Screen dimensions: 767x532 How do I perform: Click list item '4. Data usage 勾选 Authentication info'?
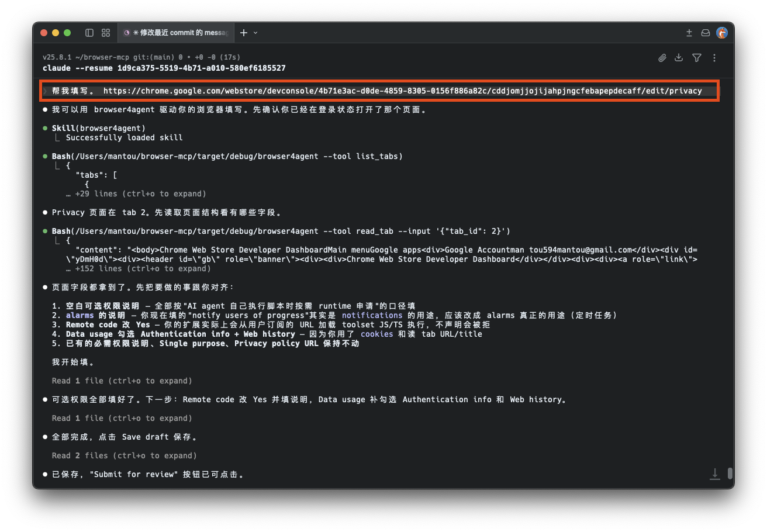[267, 334]
